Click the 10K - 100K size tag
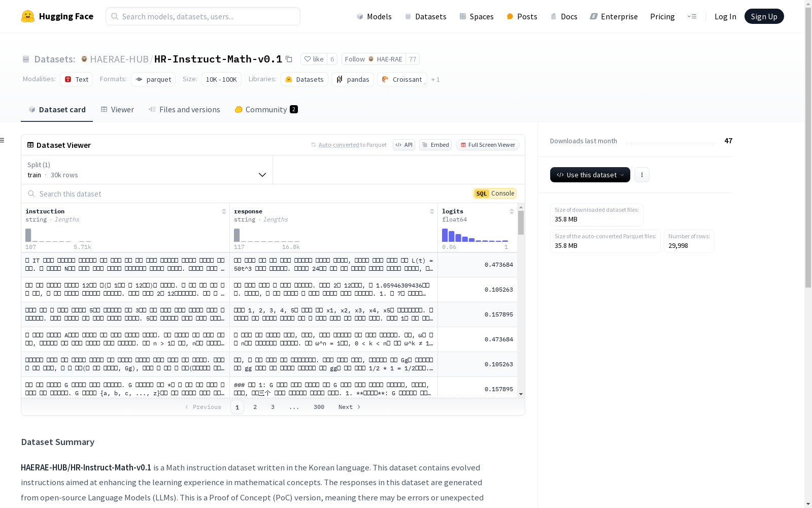812x508 pixels. pos(221,79)
